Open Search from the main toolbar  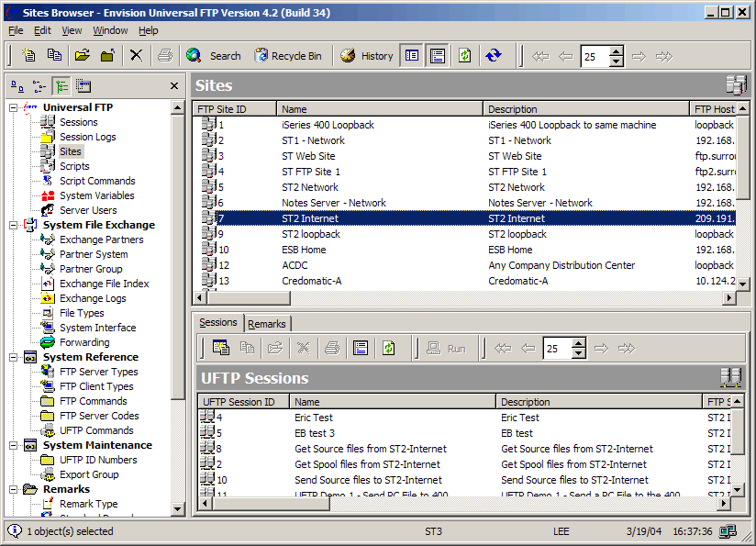pos(214,56)
